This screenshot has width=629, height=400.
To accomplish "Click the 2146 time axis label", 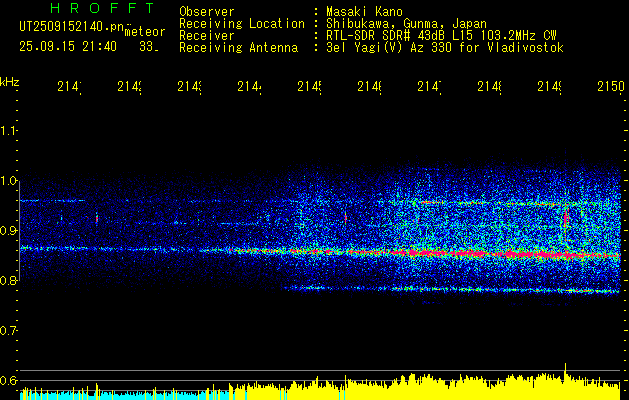I will pos(369,87).
